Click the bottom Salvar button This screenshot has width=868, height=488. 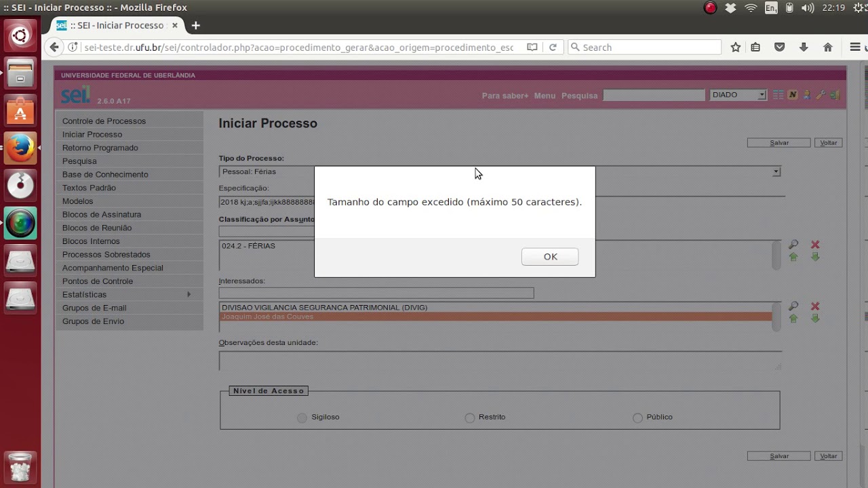click(x=779, y=456)
